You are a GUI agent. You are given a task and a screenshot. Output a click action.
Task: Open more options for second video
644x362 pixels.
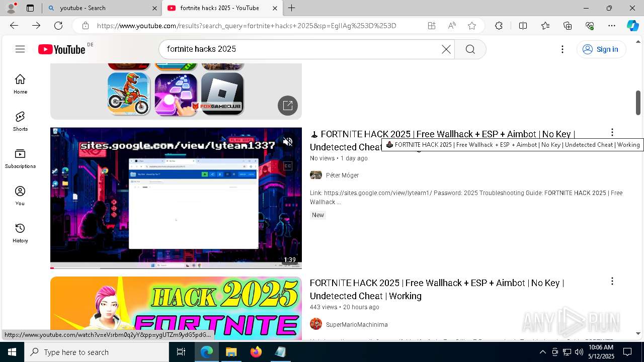[x=612, y=282]
